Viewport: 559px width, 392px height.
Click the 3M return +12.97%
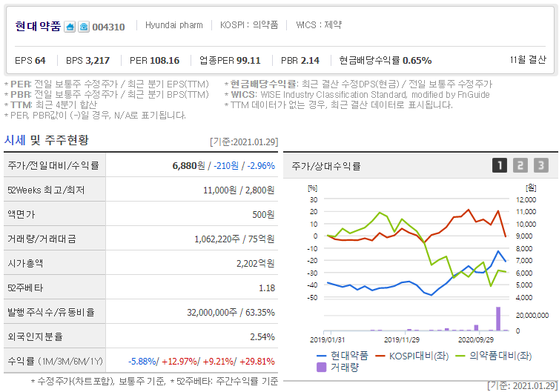coord(179,362)
